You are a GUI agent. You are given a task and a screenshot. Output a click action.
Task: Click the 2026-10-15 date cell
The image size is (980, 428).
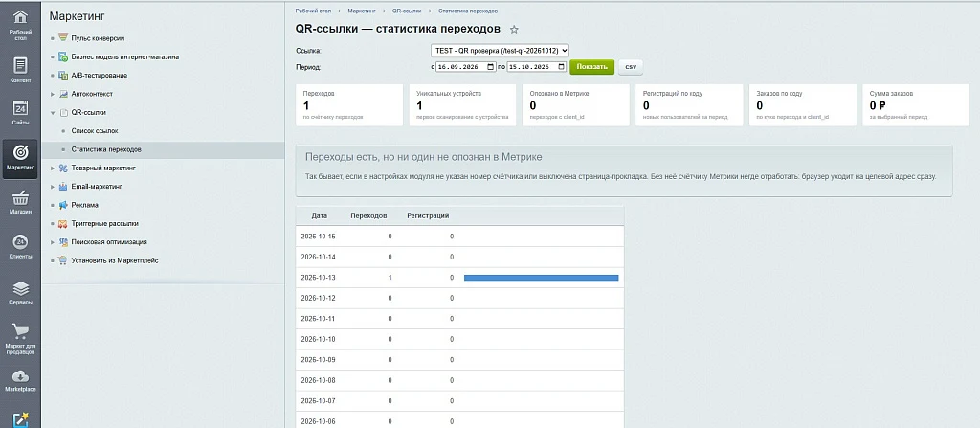(x=318, y=237)
